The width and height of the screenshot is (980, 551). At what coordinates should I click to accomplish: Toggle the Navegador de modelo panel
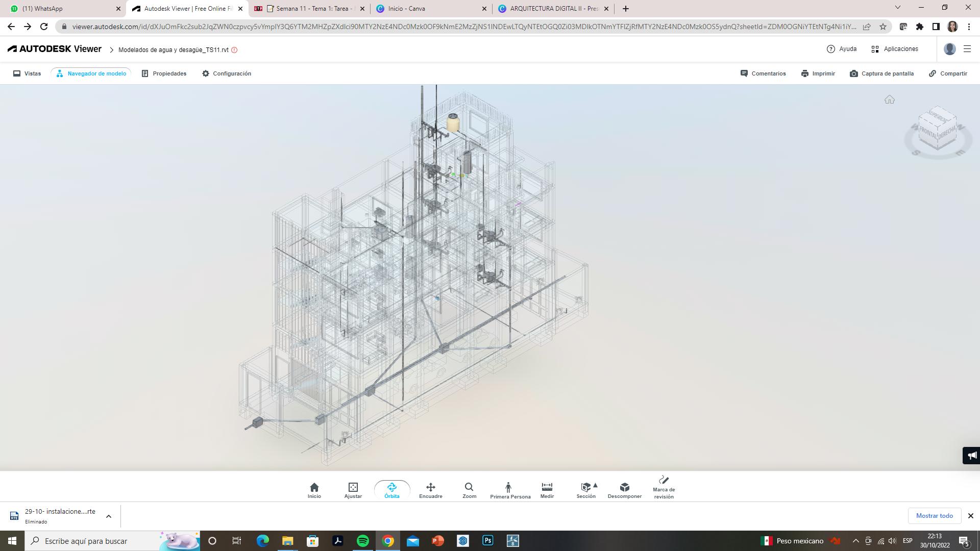(91, 73)
